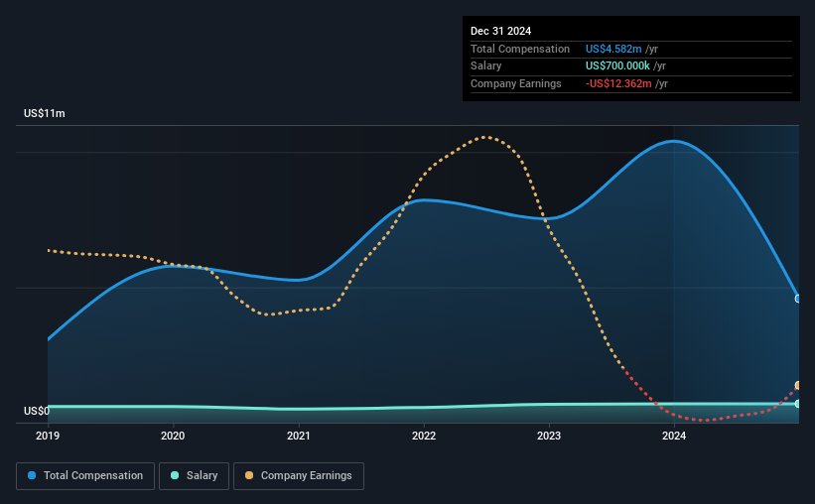Click the blue Total Compensation legend dot

32,475
